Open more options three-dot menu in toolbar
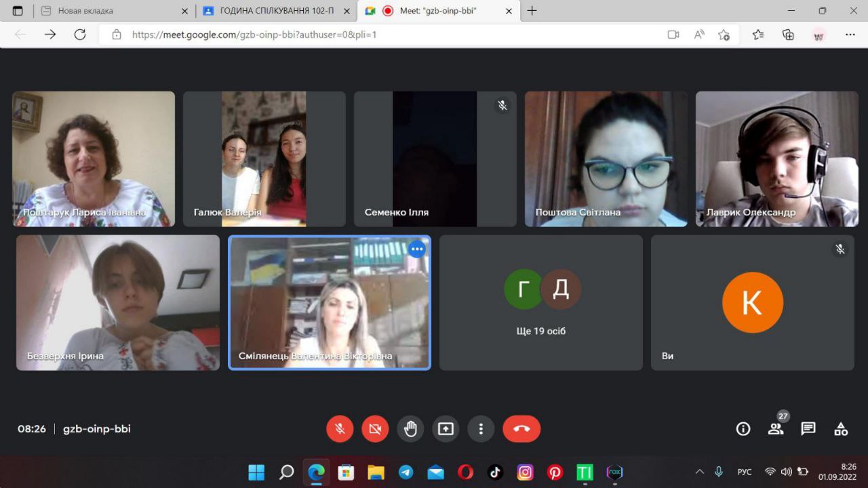Image resolution: width=868 pixels, height=488 pixels. 481,429
